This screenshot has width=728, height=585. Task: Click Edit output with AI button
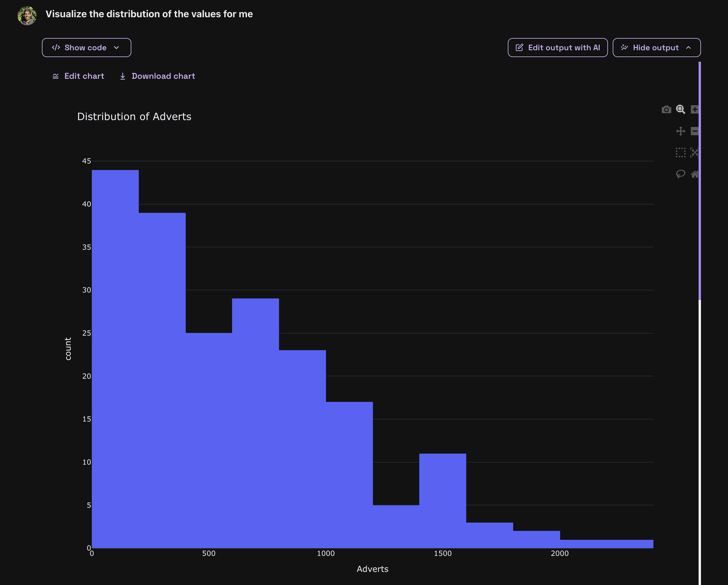(x=557, y=48)
